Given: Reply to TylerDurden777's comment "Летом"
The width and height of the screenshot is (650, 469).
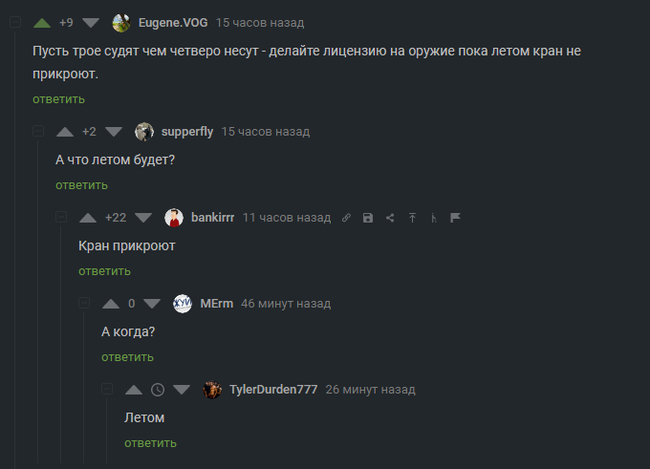Looking at the screenshot, I should click(150, 443).
